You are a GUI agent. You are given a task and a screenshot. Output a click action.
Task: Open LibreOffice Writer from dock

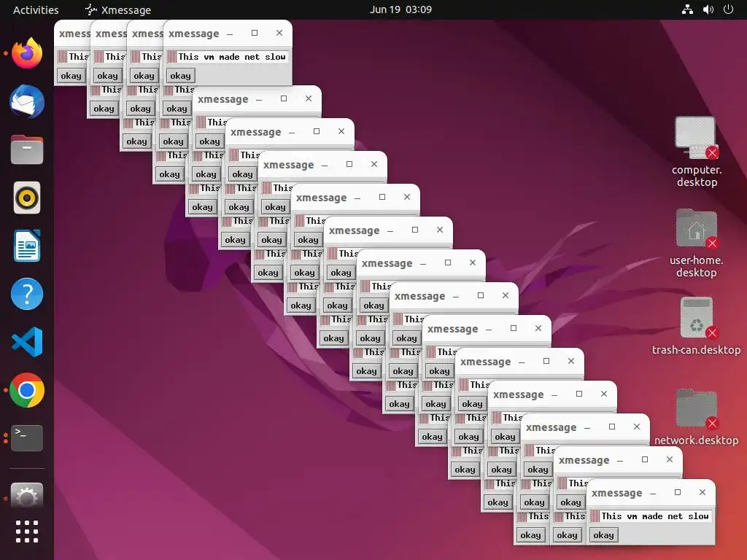tap(27, 246)
